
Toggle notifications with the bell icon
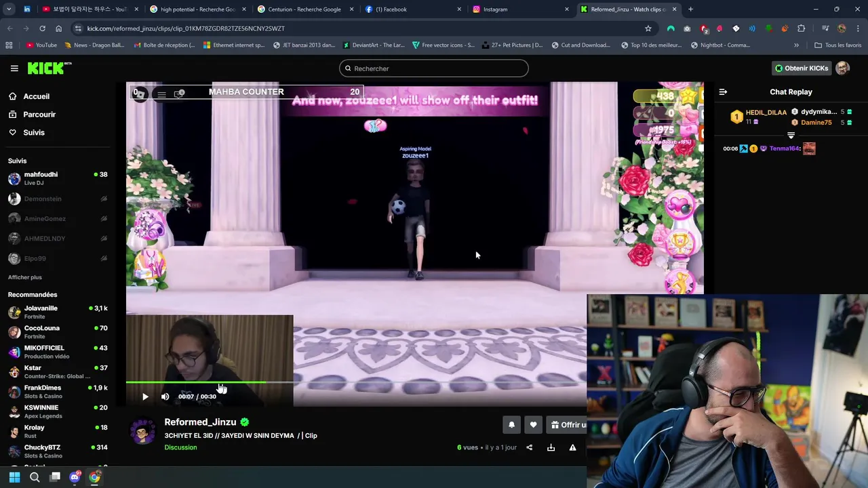tap(512, 425)
